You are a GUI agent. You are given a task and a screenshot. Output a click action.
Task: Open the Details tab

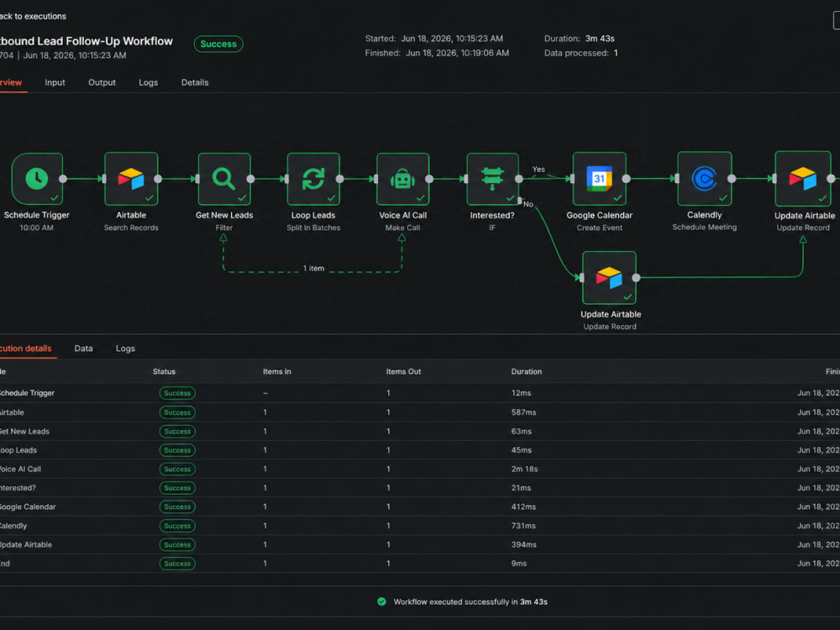tap(195, 82)
